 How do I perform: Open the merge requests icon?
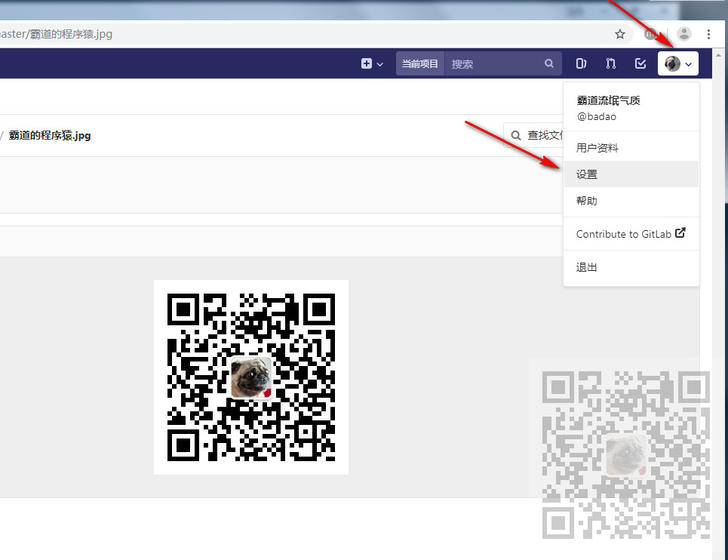pos(610,63)
